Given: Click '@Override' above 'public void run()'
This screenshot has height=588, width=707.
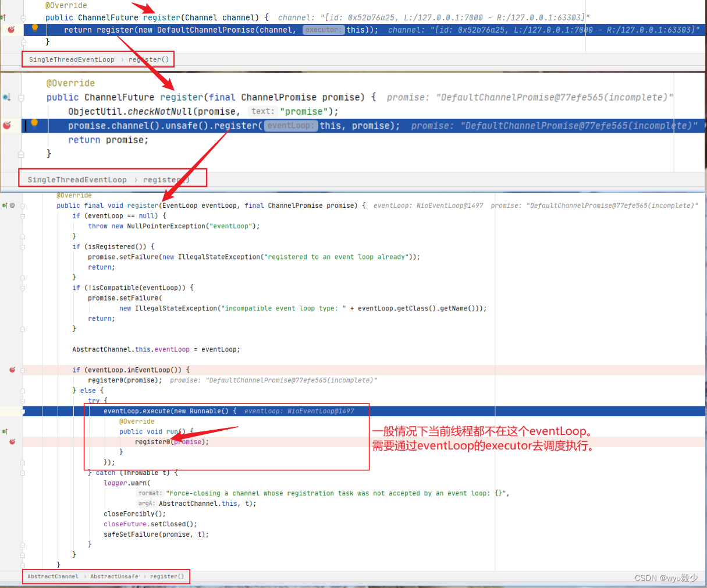Looking at the screenshot, I should pos(137,421).
